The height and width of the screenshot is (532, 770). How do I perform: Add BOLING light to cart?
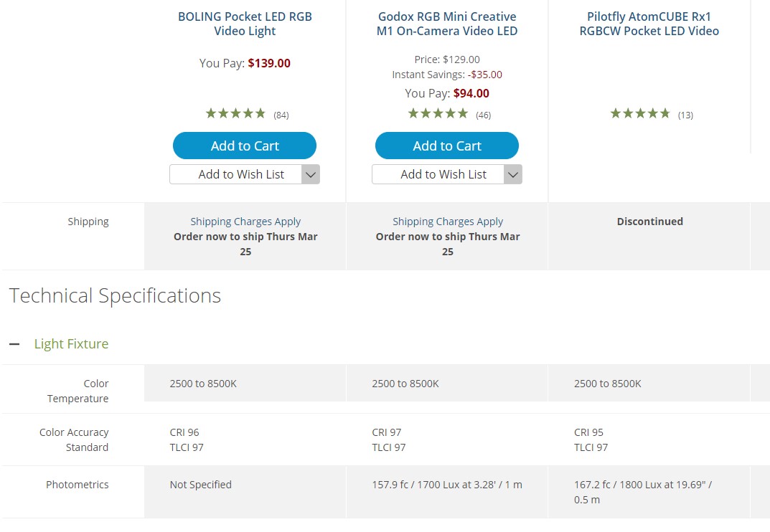coord(245,146)
